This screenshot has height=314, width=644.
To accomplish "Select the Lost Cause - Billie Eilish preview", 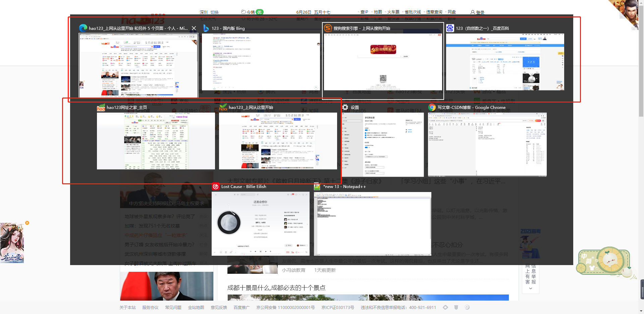I will pyautogui.click(x=261, y=224).
